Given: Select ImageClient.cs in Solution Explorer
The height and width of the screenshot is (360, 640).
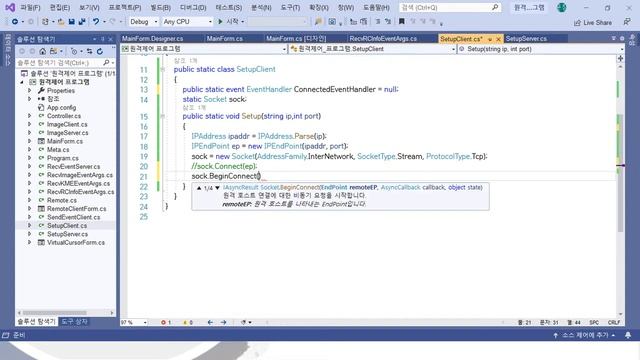Looking at the screenshot, I should pos(67,124).
